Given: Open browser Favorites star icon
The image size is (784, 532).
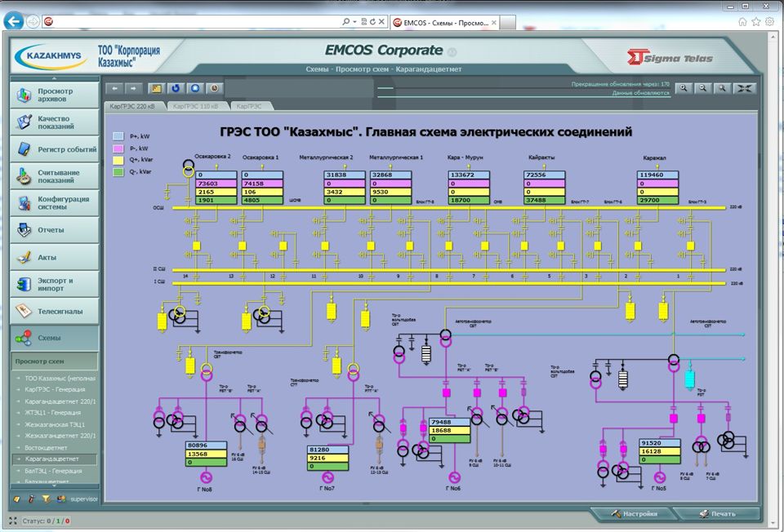Looking at the screenshot, I should click(x=756, y=21).
